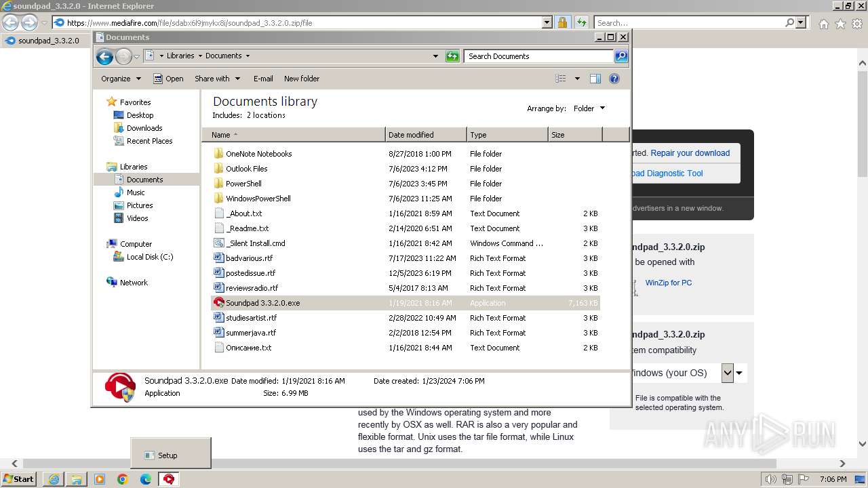Click the IE address bar lock icon
Screen dimensions: 868x488
562,22
